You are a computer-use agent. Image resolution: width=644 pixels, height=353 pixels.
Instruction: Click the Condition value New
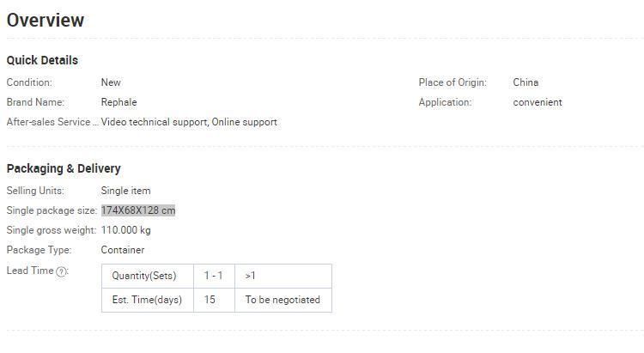(111, 82)
